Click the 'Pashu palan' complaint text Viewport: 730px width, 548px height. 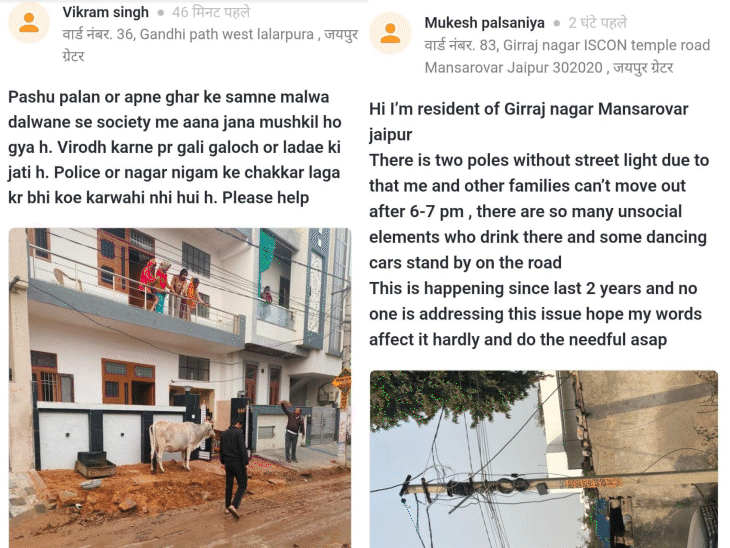click(x=175, y=147)
